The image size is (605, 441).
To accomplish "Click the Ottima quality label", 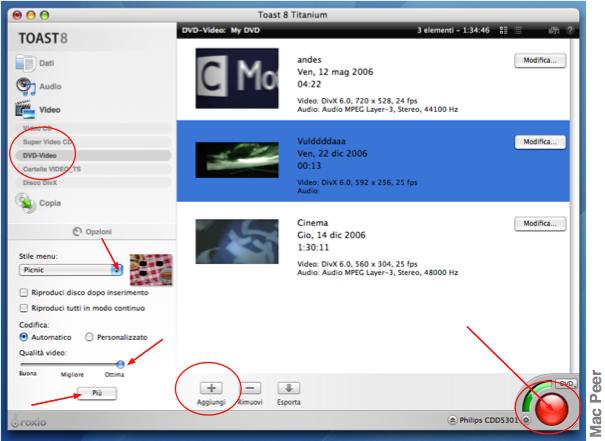I will [x=115, y=375].
